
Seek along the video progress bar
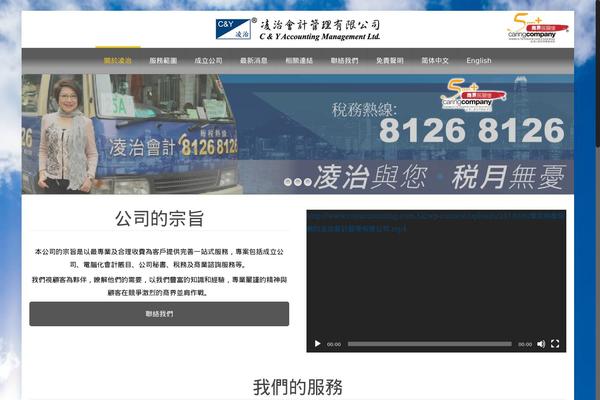(x=429, y=344)
